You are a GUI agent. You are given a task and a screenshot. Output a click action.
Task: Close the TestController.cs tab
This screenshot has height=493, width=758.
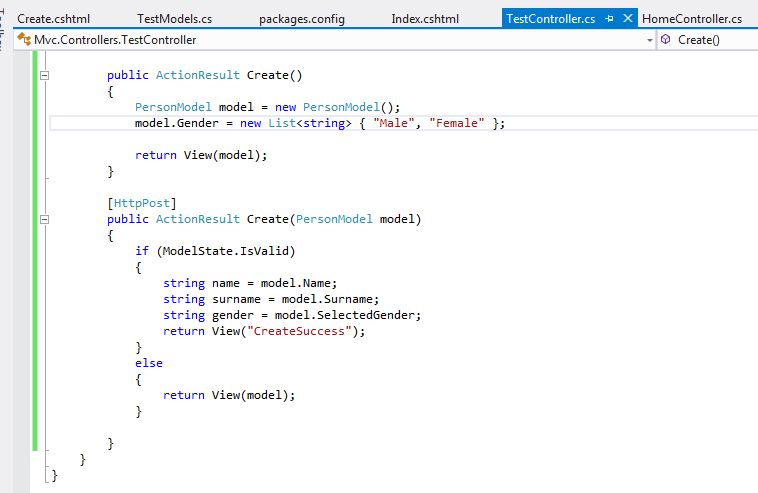coord(627,19)
